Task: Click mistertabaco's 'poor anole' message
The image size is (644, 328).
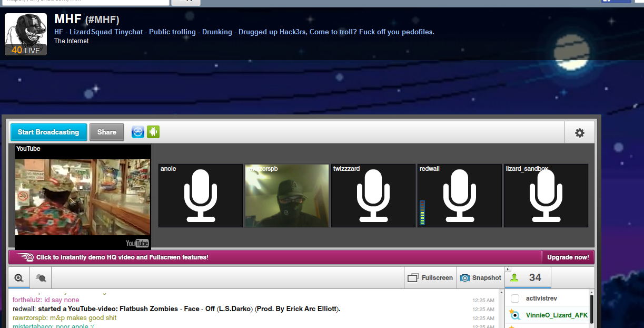Action: click(x=54, y=326)
